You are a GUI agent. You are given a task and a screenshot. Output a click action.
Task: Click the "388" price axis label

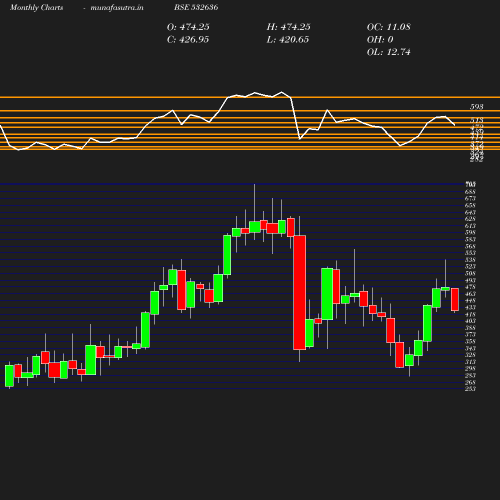click(x=470, y=328)
